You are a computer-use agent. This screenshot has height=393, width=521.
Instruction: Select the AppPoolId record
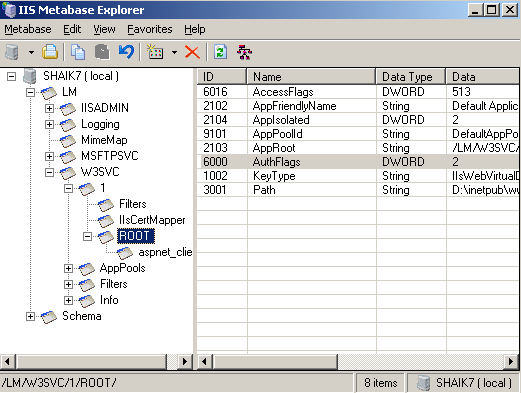[x=358, y=134]
